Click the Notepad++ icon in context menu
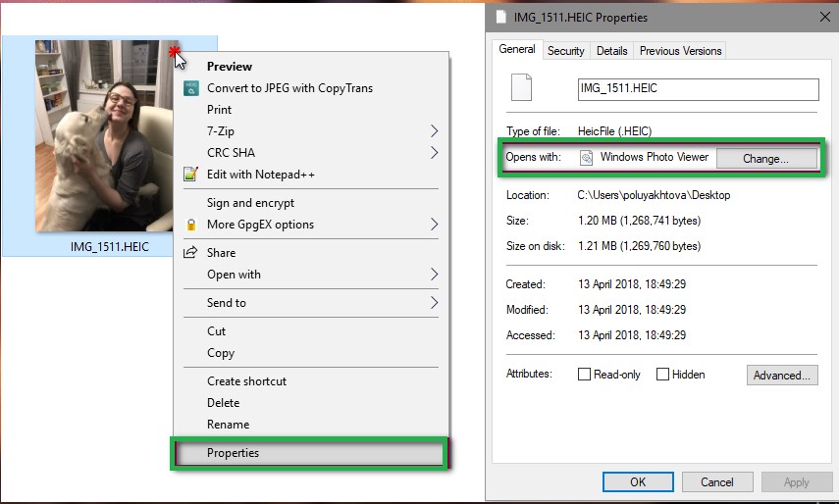This screenshot has width=839, height=504. (191, 175)
